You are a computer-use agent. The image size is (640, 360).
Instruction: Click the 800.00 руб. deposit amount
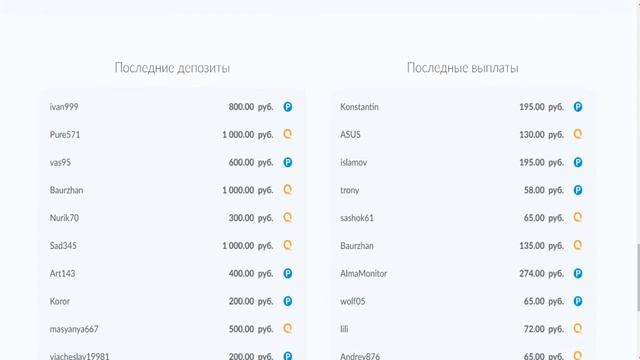pos(251,107)
